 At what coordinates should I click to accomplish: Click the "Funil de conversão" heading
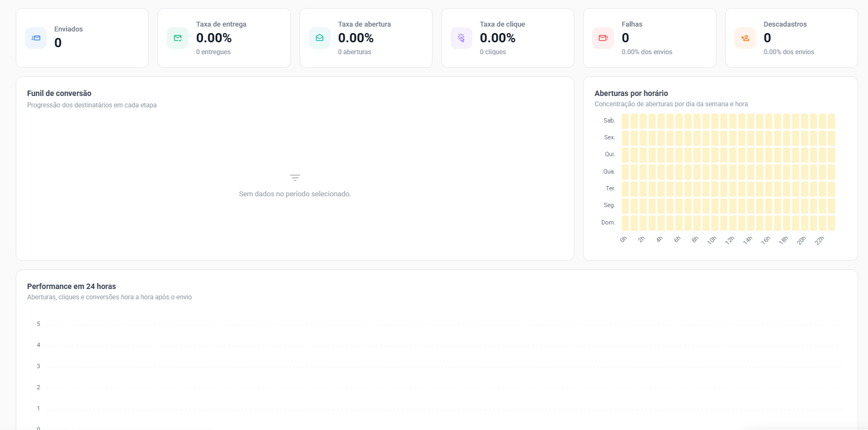coord(59,93)
